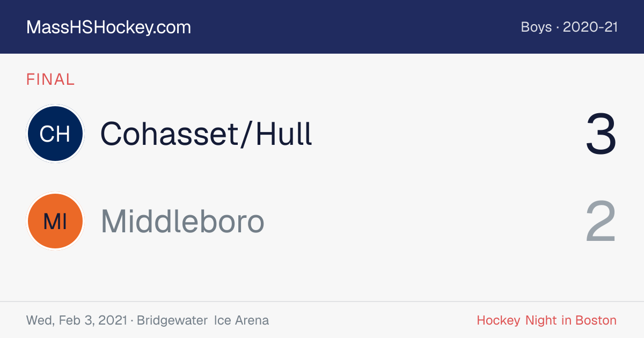
Task: Click the red FINAL status label
Action: tap(50, 79)
